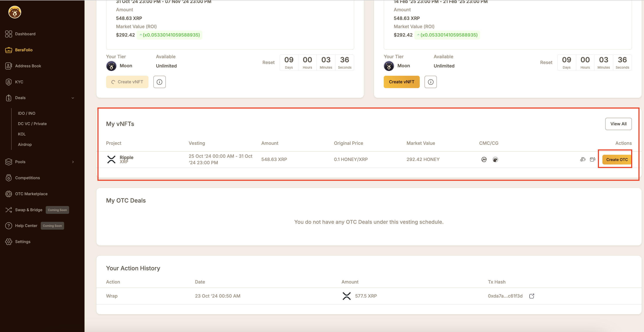
Task: Click the bear logo in the sidebar
Action: (15, 12)
